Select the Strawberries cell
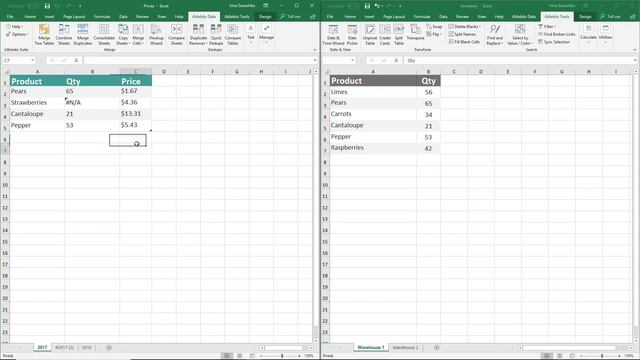This screenshot has height=360, width=640. 37,102
